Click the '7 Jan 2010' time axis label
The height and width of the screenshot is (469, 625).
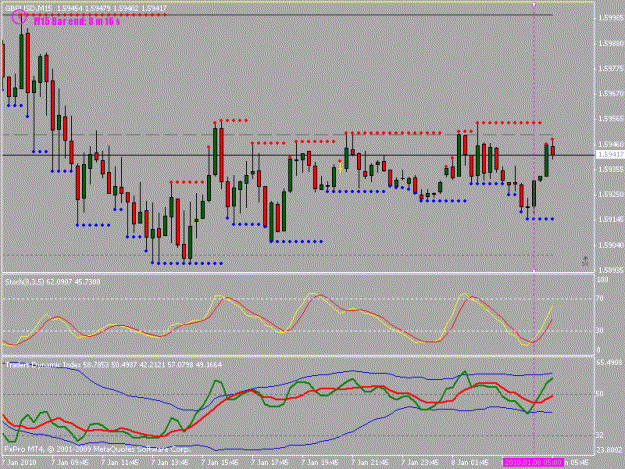click(x=19, y=463)
